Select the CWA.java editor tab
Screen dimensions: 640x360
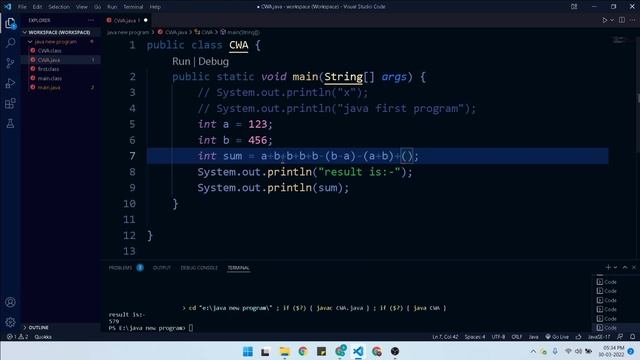coord(127,20)
